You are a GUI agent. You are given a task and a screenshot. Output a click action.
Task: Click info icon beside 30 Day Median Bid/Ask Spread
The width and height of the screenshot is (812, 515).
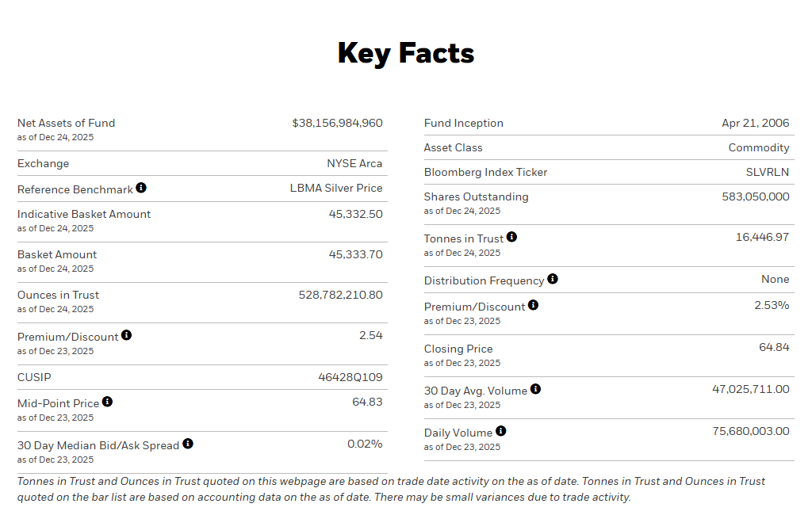click(x=188, y=444)
